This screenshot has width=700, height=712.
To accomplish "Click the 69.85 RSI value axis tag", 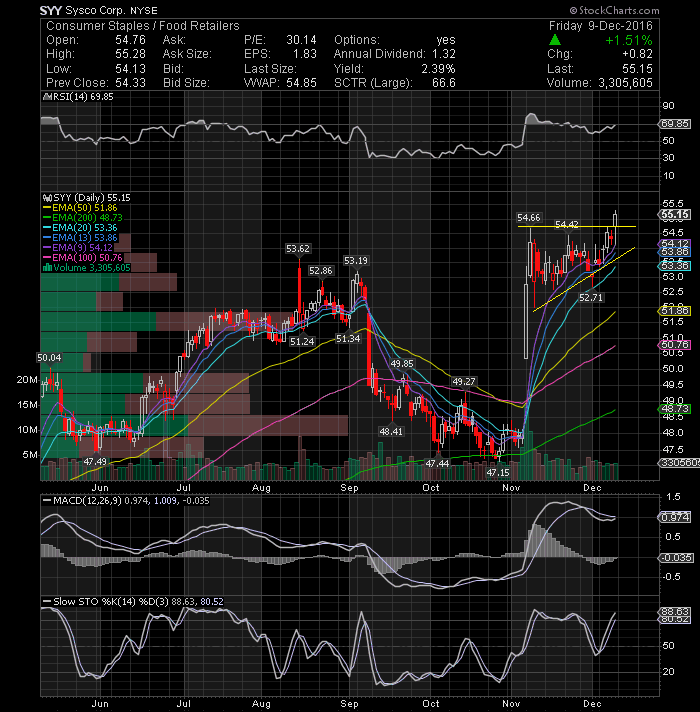I will pos(675,124).
